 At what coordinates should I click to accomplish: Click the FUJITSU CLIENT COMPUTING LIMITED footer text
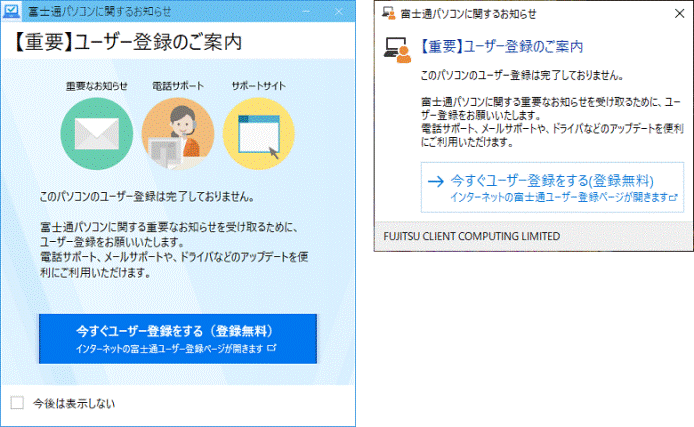click(x=472, y=237)
